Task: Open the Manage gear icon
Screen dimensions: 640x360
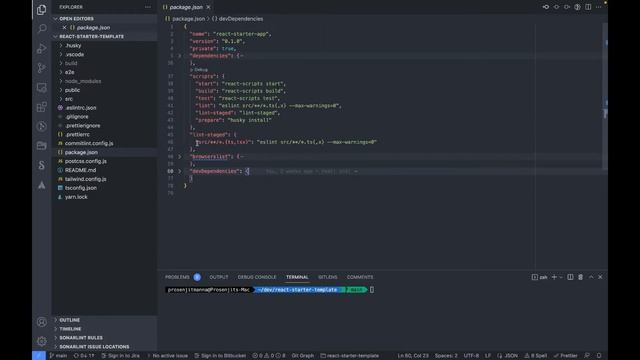Action: 42,341
